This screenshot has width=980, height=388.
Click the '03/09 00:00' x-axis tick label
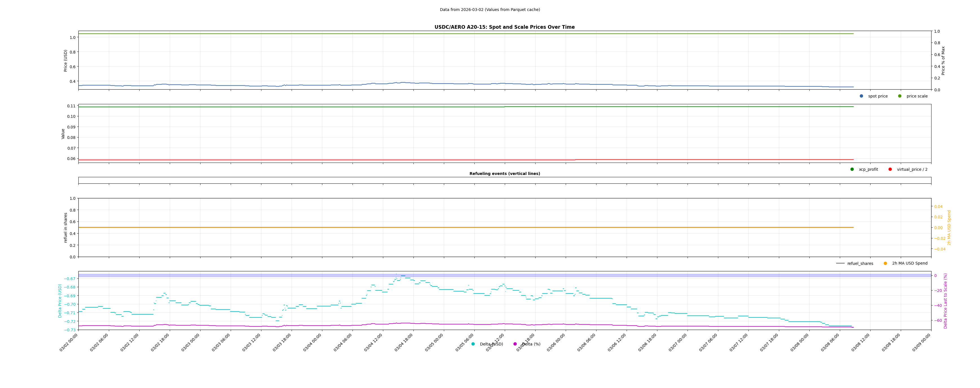921,342
